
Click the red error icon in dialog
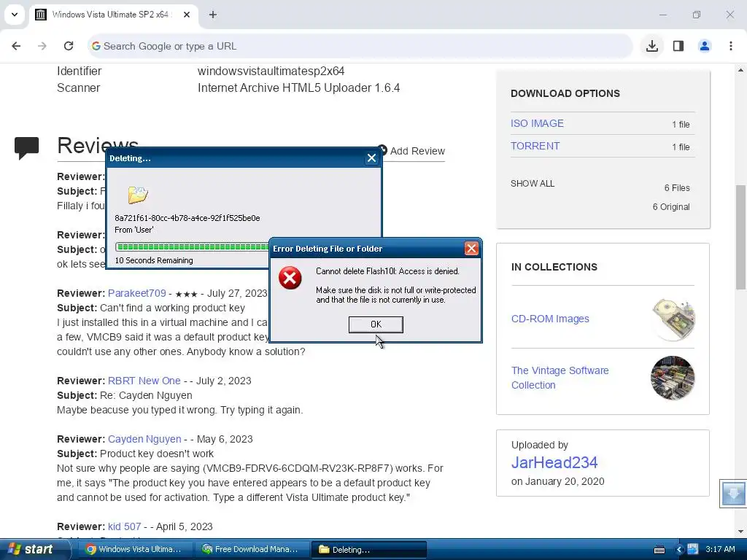[x=290, y=278]
